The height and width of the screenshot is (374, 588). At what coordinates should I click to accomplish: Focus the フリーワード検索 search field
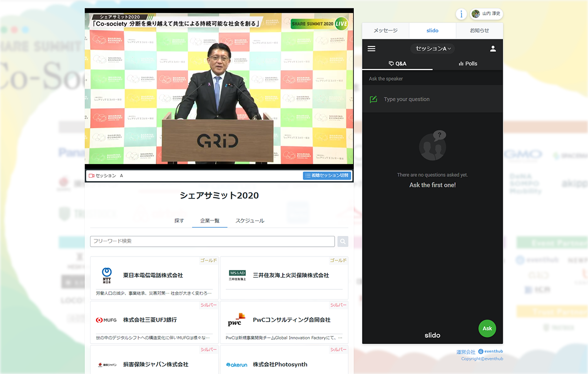click(x=212, y=241)
